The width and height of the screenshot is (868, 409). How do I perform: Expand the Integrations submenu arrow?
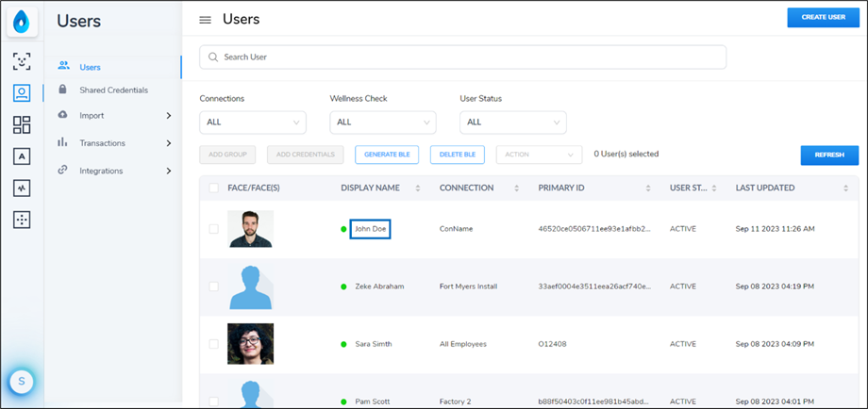(x=169, y=171)
